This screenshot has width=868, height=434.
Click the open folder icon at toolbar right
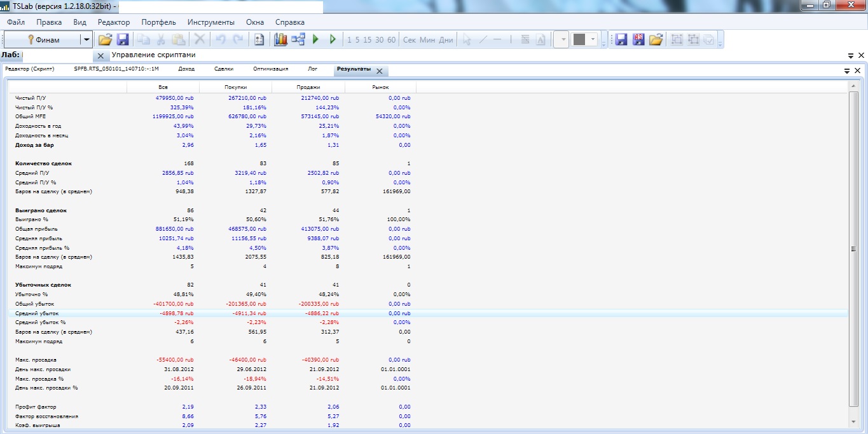pyautogui.click(x=656, y=39)
